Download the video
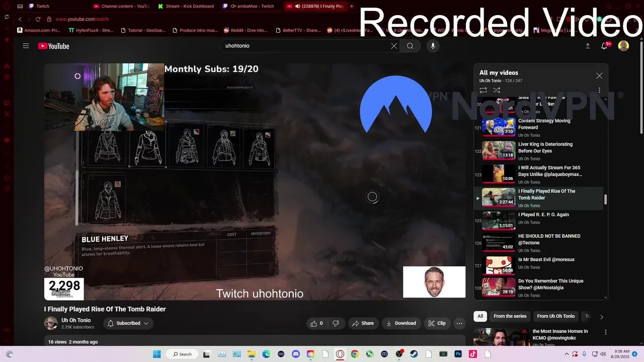The width and height of the screenshot is (644, 362). coord(401,323)
